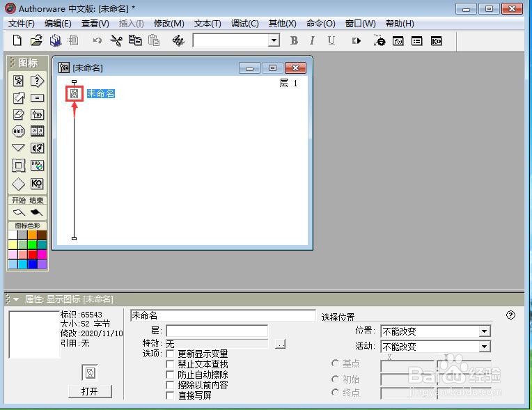This screenshot has height=410, width=532.
Task: Open the text style dropdown in toolbar
Action: pyautogui.click(x=274, y=40)
